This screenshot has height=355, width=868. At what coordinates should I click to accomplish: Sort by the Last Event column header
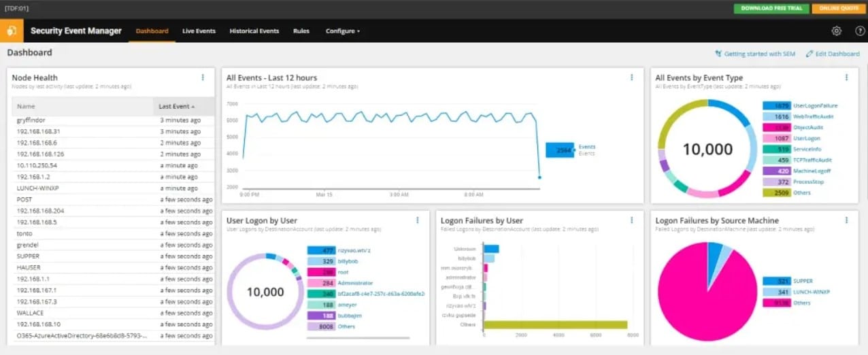pos(184,106)
